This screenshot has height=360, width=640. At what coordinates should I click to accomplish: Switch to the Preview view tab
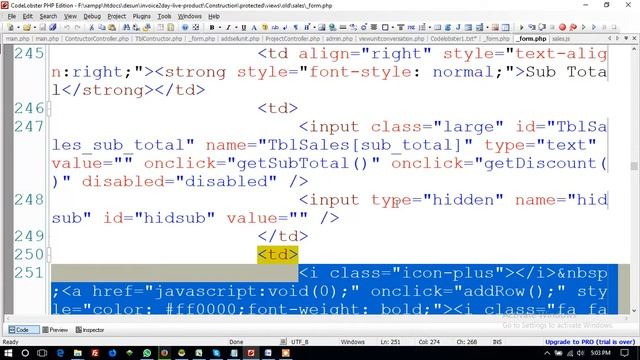tap(55, 330)
